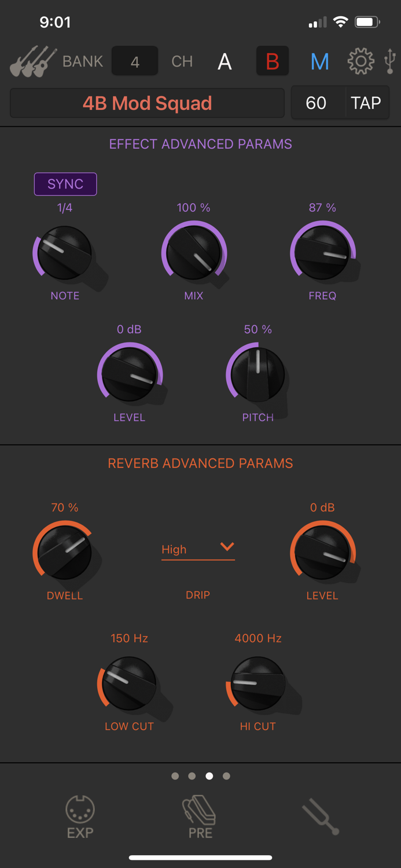Open the EXP MIDI connector icon
Viewport: 401px width, 868px height.
80,817
